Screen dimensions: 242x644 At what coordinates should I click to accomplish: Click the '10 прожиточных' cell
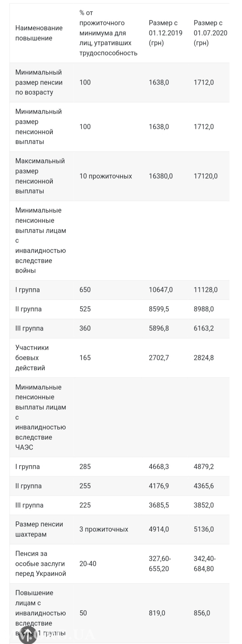[105, 176]
